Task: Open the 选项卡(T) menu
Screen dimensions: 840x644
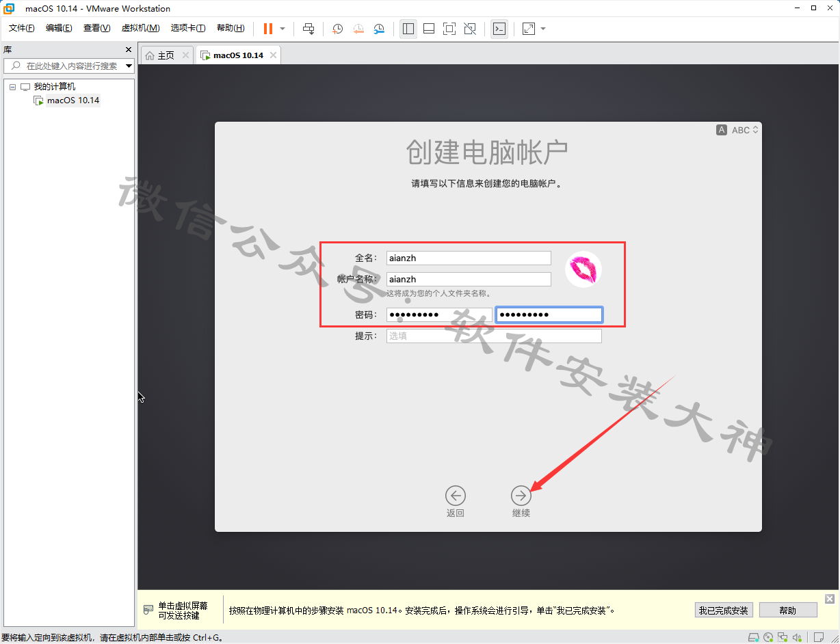Action: click(188, 28)
